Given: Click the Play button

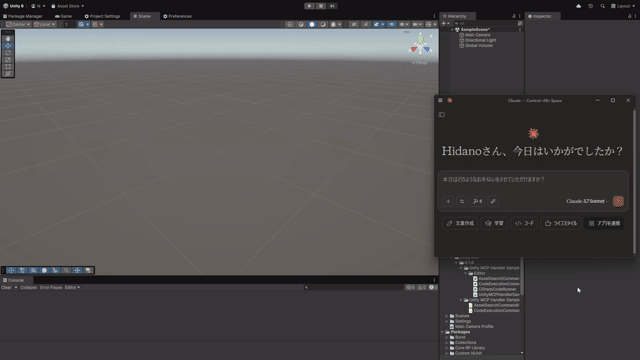Looking at the screenshot, I should point(309,6).
